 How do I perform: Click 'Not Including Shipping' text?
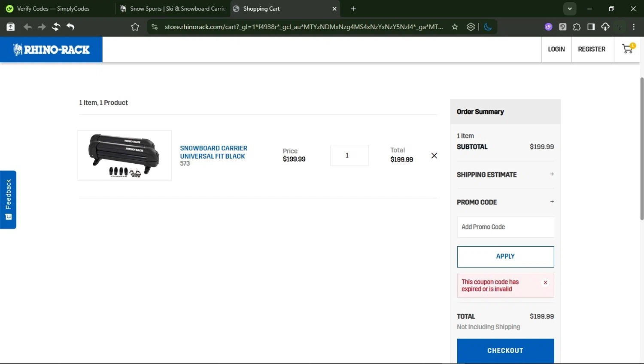pyautogui.click(x=488, y=327)
